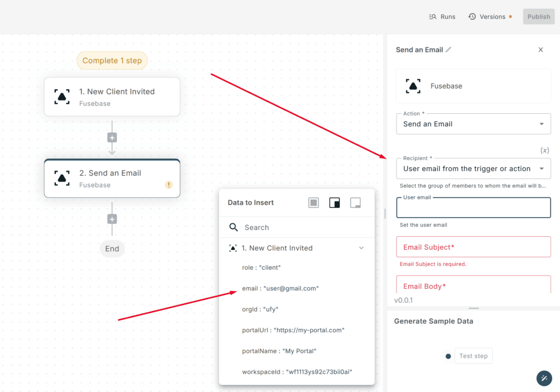Open the Recipient dropdown
The image size is (560, 392).
pos(473,168)
